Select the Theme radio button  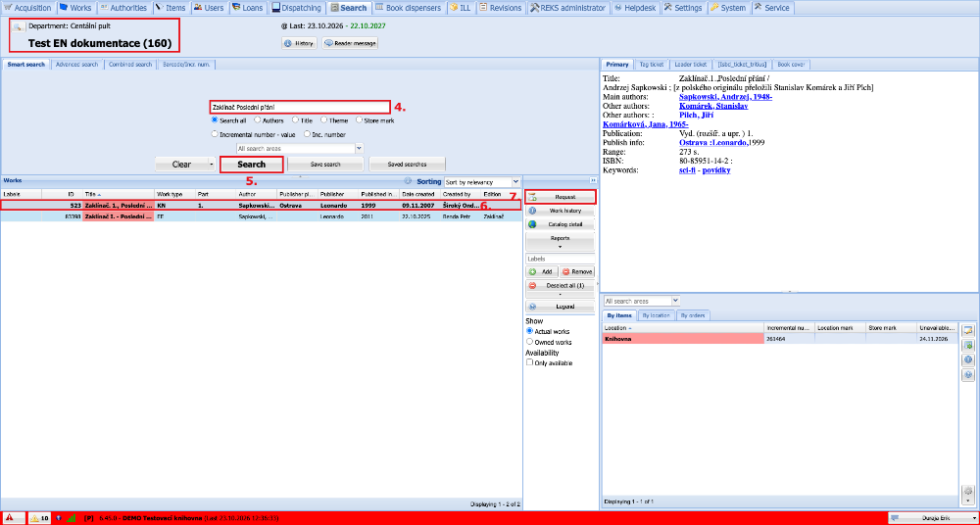323,120
